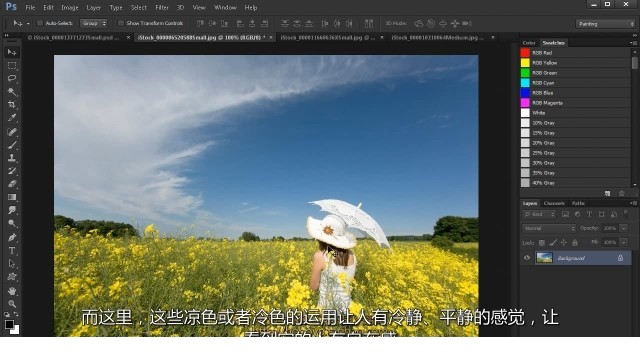Open the tool preset picker arrow
640x360 pixels.
pyautogui.click(x=28, y=24)
